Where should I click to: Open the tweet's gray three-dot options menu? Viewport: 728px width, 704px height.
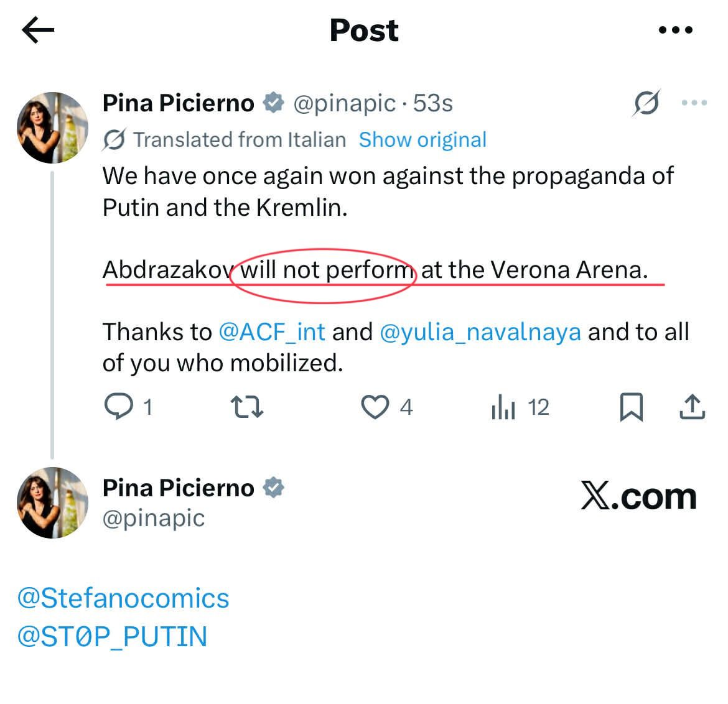pos(694,103)
